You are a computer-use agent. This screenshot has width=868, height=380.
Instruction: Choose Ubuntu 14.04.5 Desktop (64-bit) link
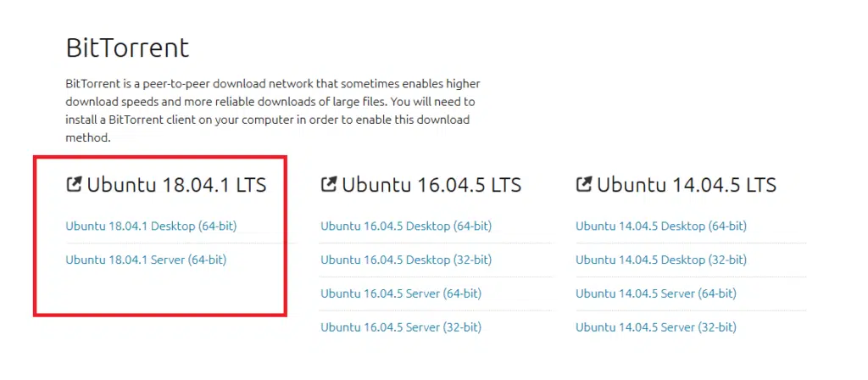pos(661,226)
